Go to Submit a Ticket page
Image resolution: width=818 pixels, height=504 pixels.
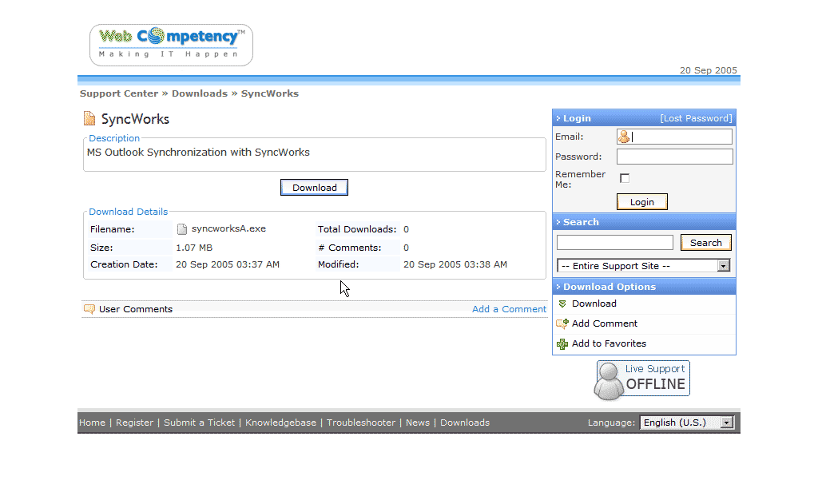(x=199, y=423)
